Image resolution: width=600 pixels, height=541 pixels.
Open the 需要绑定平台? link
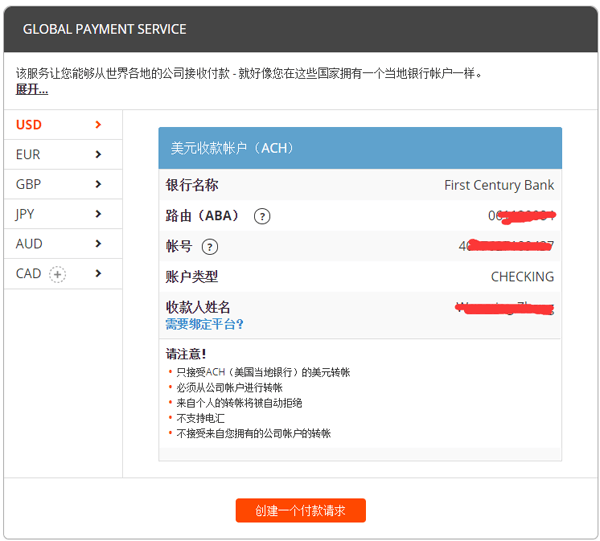click(x=204, y=324)
